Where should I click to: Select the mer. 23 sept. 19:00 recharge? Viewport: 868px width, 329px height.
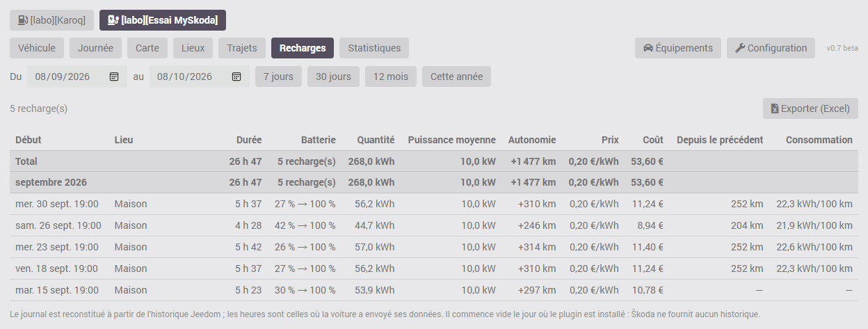[434, 247]
